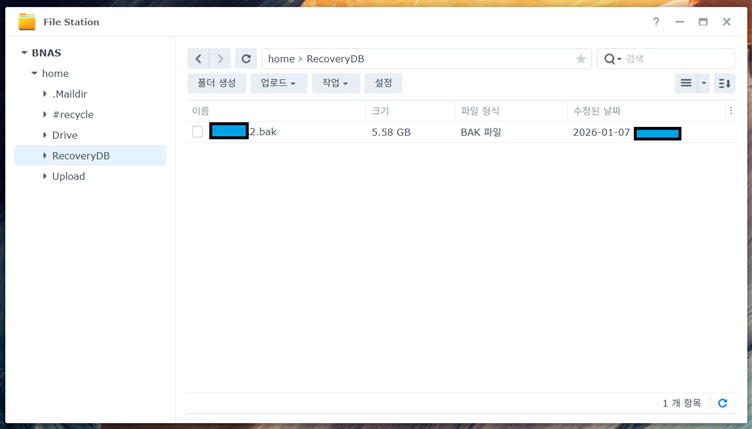Viewport: 752px width, 429px height.
Task: Switch to list view with the hamburger icon
Action: 686,83
